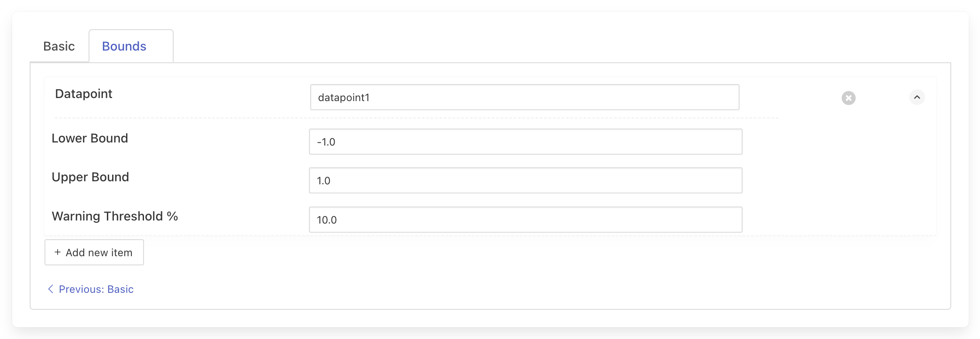Click the Warning Threshold % label

click(x=115, y=216)
